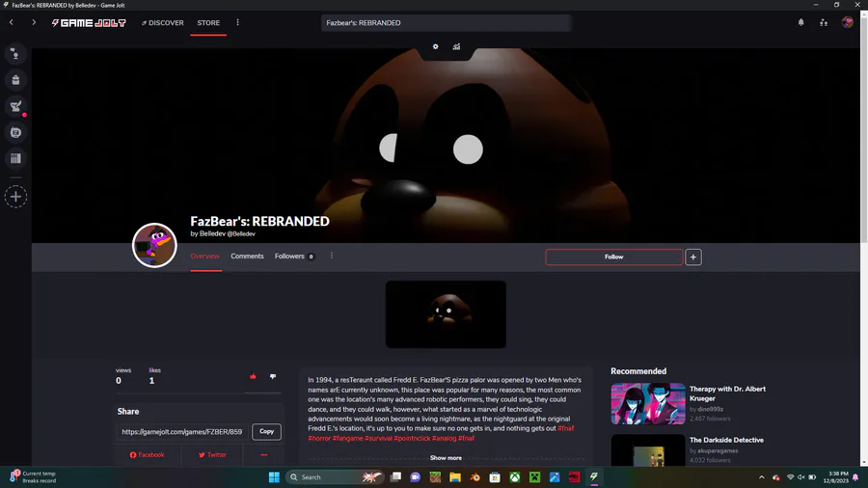This screenshot has height=488, width=868.
Task: Open the Freddy game screenshot thumbnail
Action: click(x=446, y=314)
